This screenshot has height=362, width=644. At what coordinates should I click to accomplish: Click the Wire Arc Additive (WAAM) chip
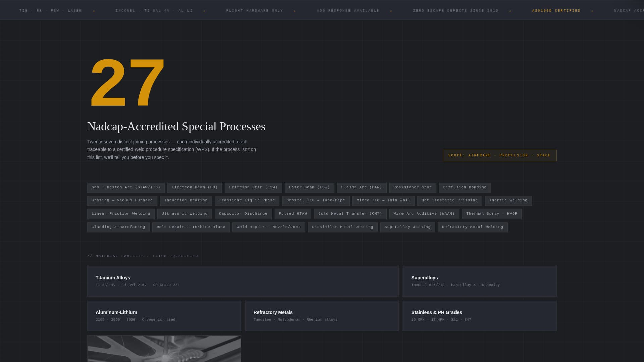(x=424, y=214)
